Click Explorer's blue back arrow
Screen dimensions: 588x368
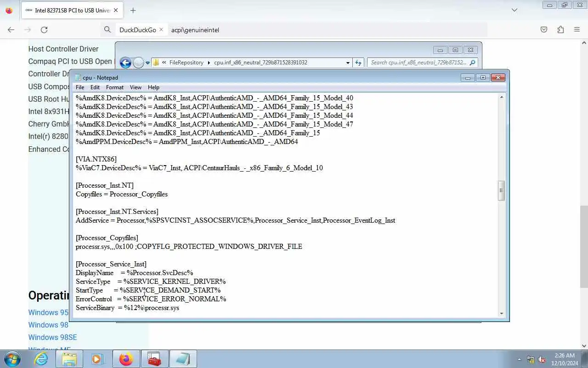tap(125, 63)
